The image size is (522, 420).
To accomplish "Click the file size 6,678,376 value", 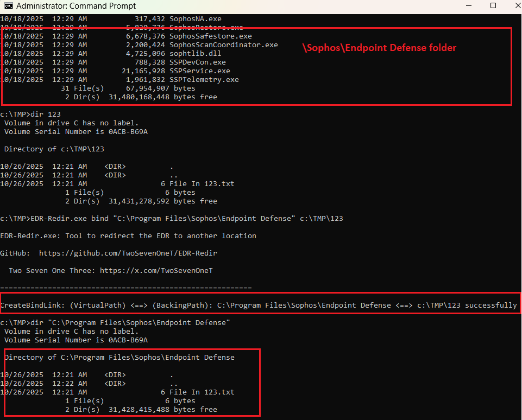I will (x=146, y=36).
